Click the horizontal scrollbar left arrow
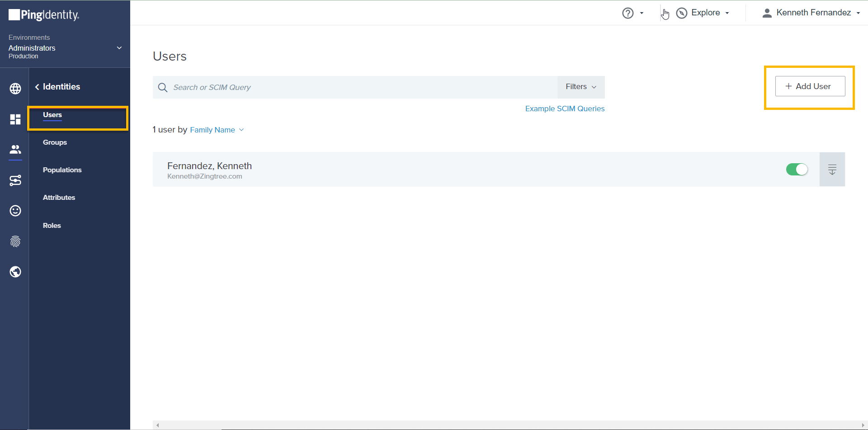 158,425
